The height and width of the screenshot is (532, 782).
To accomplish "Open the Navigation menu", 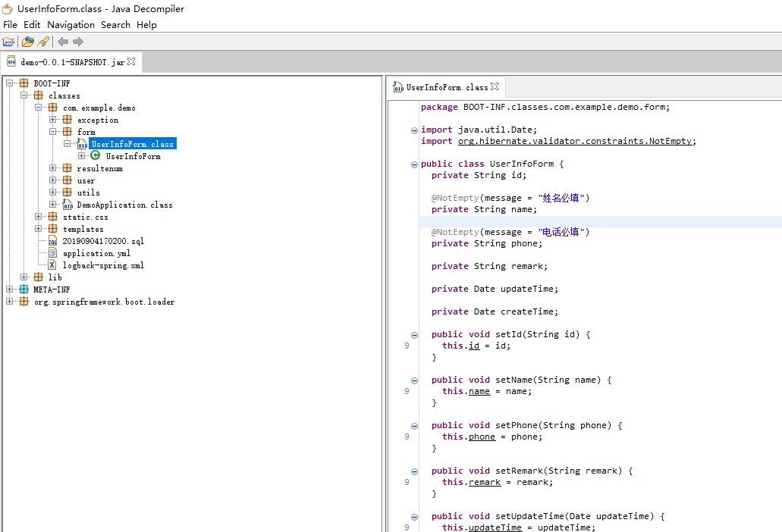I will pyautogui.click(x=71, y=24).
